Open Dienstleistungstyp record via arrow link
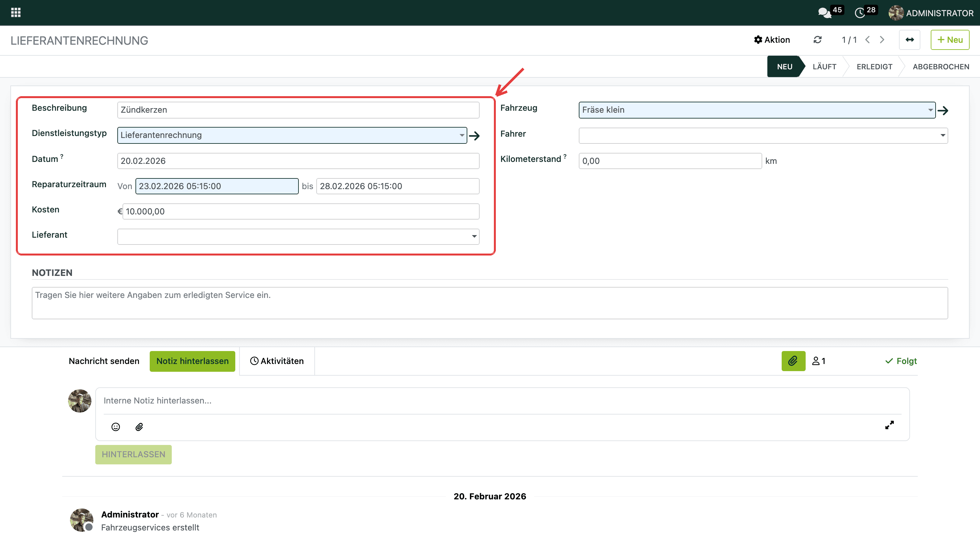 coord(474,136)
